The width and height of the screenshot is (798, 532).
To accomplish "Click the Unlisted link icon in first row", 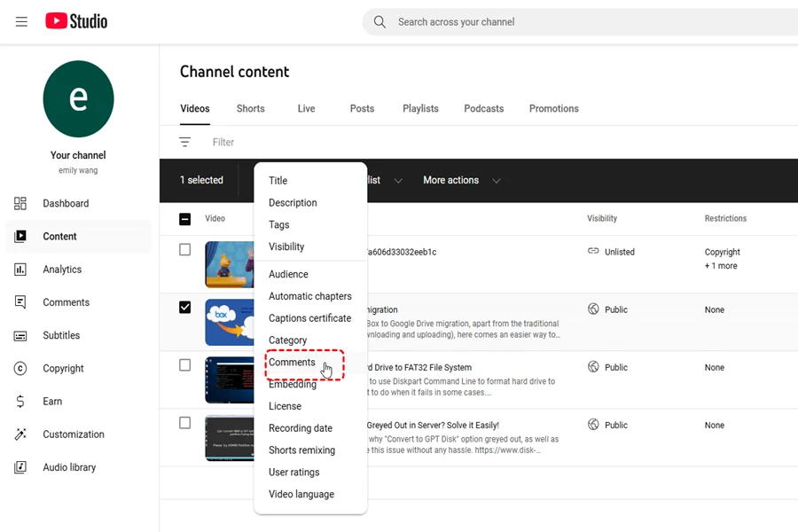I will [593, 251].
